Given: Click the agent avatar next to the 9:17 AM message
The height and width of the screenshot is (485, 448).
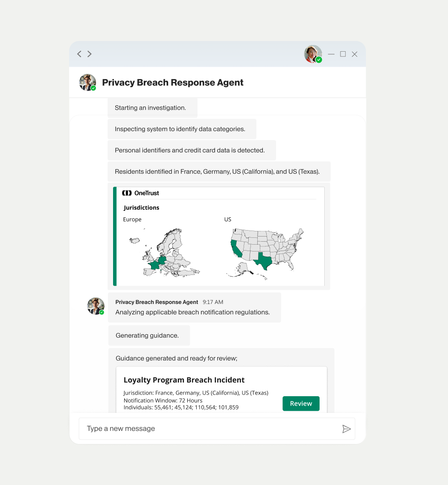Looking at the screenshot, I should click(x=96, y=306).
